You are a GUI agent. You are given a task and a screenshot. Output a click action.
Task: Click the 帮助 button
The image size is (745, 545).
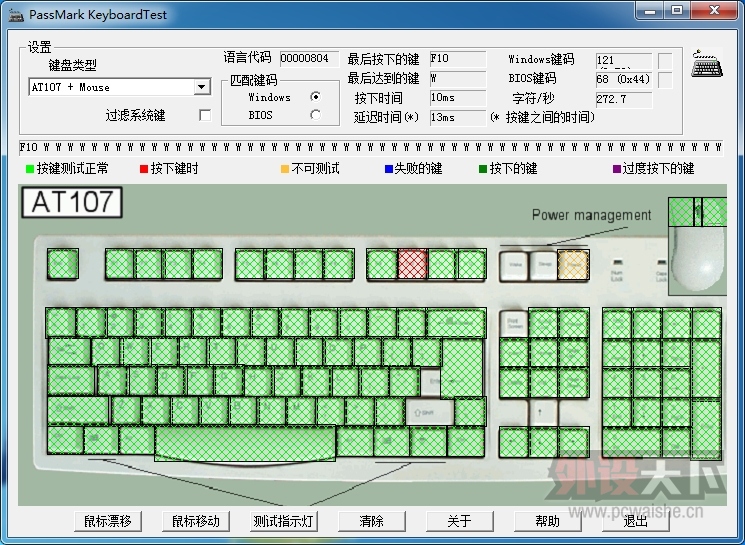[x=547, y=521]
